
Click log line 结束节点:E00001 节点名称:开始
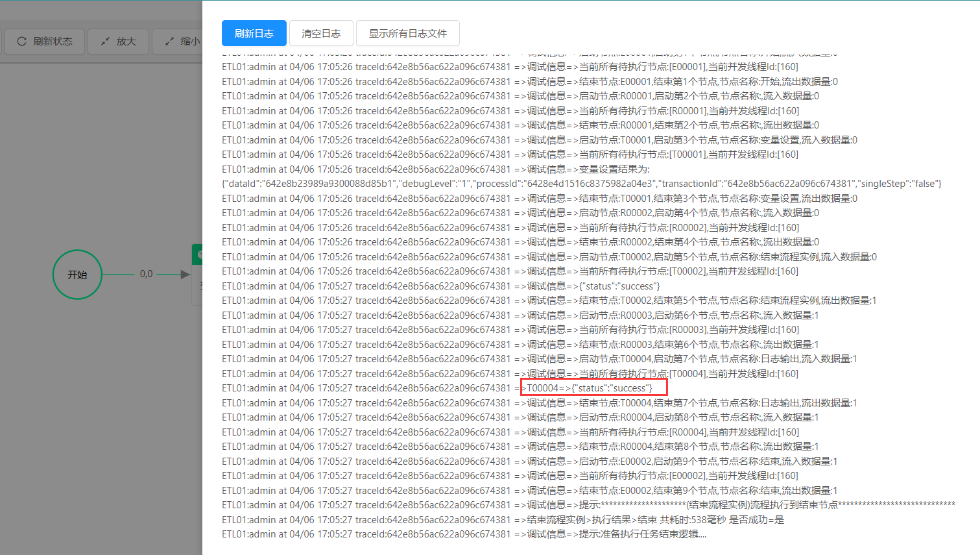[x=708, y=82]
